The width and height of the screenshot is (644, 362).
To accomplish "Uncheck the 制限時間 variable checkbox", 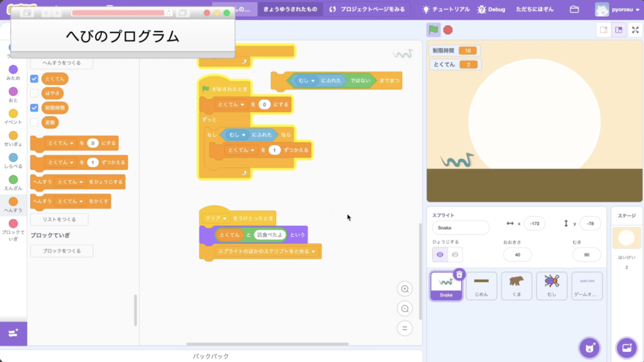I will [x=35, y=107].
